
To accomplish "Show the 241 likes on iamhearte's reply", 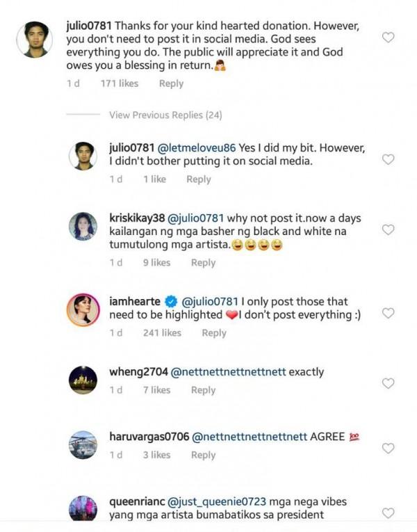I will [161, 333].
